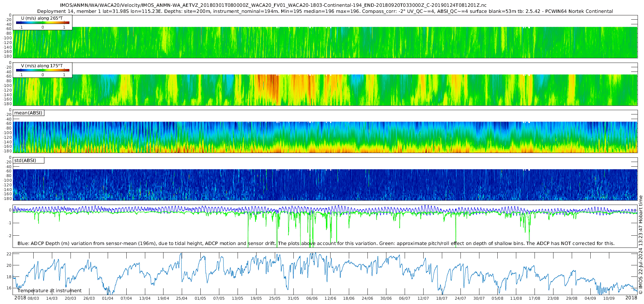
Task: Click the 16 tick on temperature axis
Action: point(9,288)
